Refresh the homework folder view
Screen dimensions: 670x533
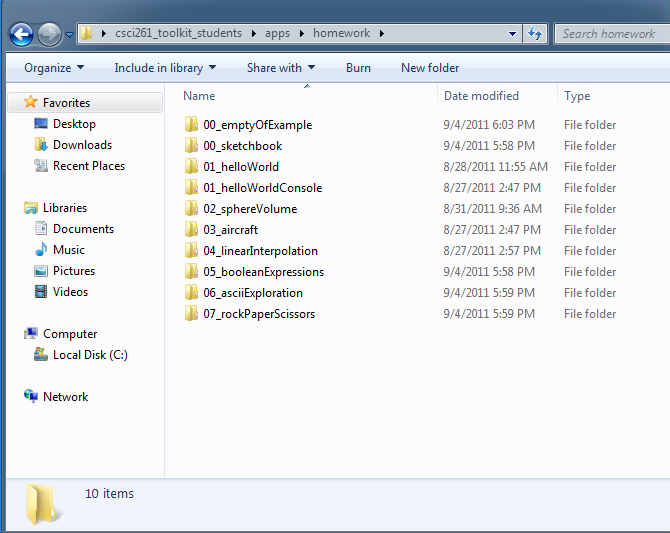535,33
